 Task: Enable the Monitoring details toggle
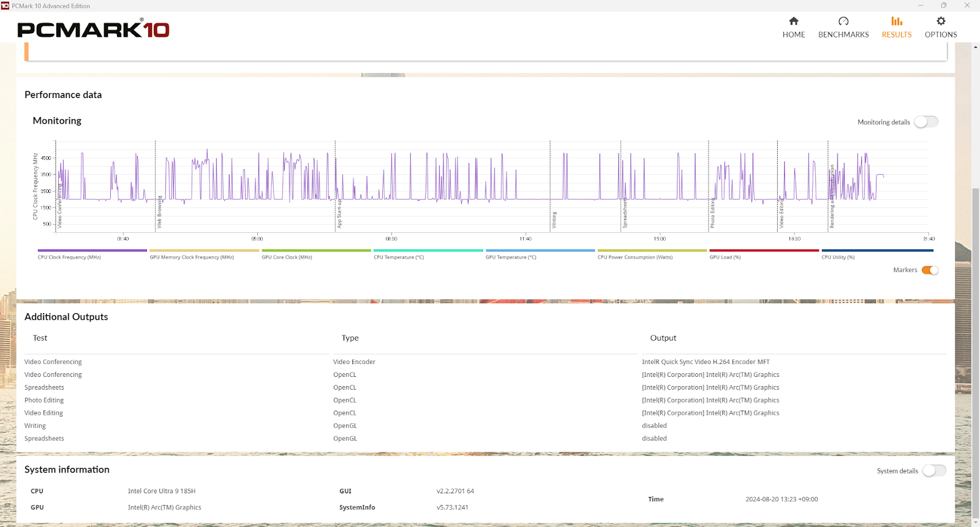(x=926, y=122)
